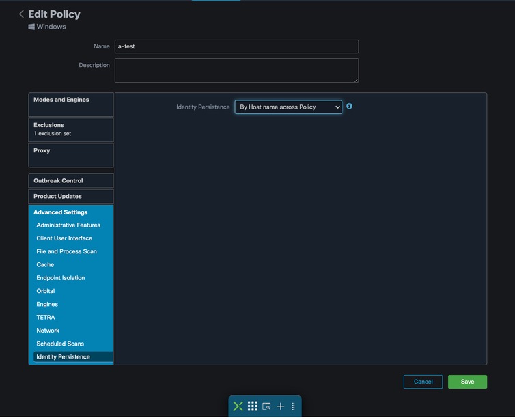Click the Description text area
Screen dimensions: 515x420
pyautogui.click(x=236, y=70)
